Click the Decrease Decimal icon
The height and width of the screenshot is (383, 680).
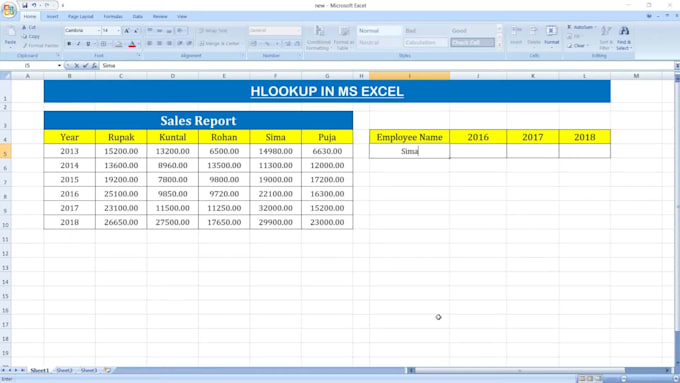click(297, 44)
